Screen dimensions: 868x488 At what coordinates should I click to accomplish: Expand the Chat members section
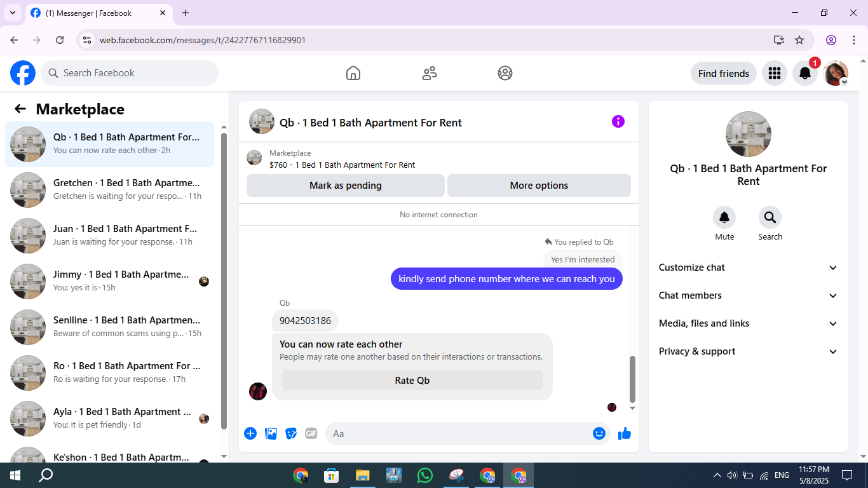click(x=749, y=295)
